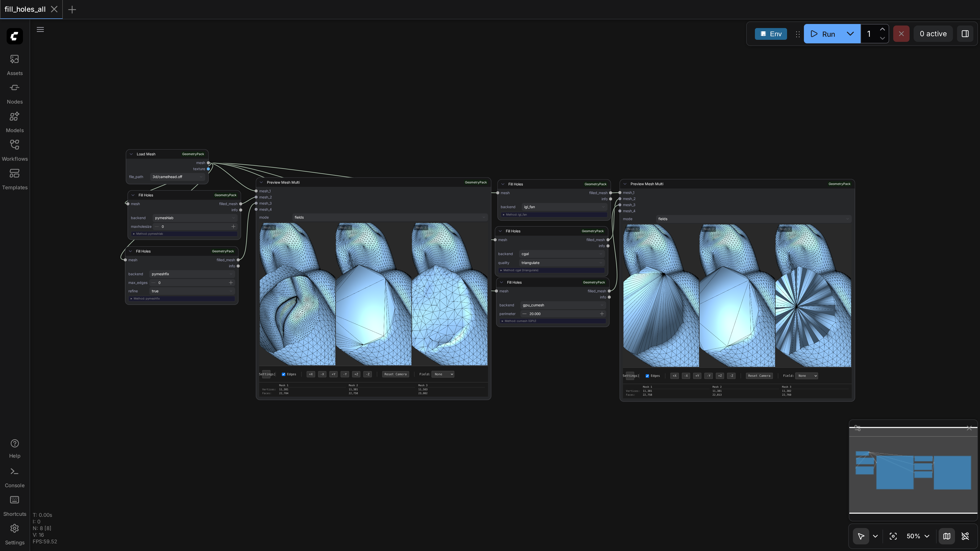Decrease maxholesize with the minus button

tap(156, 227)
